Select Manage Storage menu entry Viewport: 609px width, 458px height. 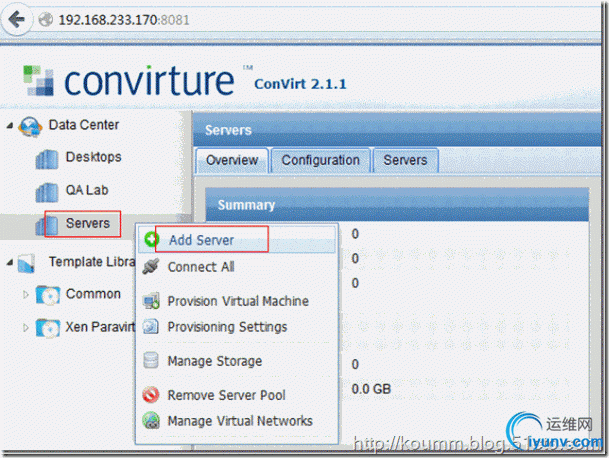(237, 361)
